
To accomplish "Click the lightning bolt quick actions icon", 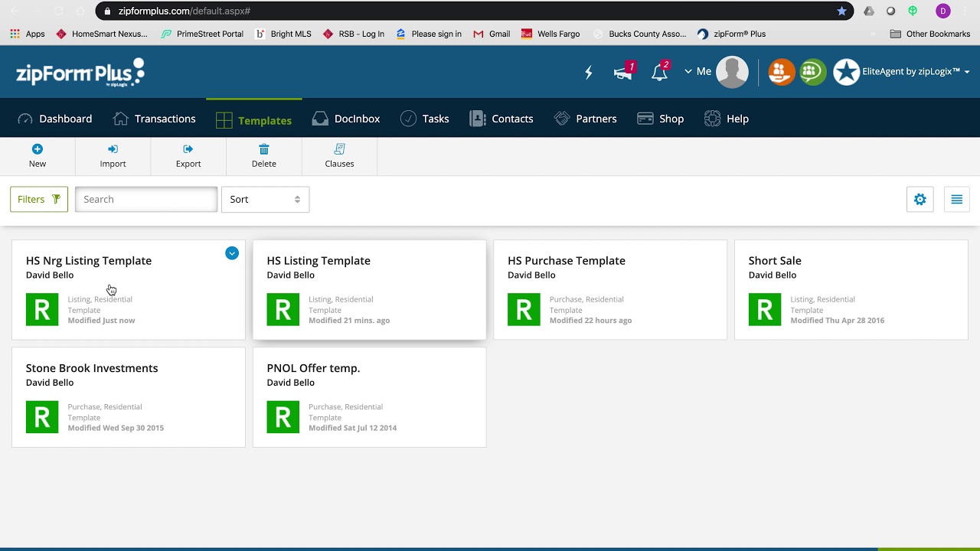I will 589,73.
